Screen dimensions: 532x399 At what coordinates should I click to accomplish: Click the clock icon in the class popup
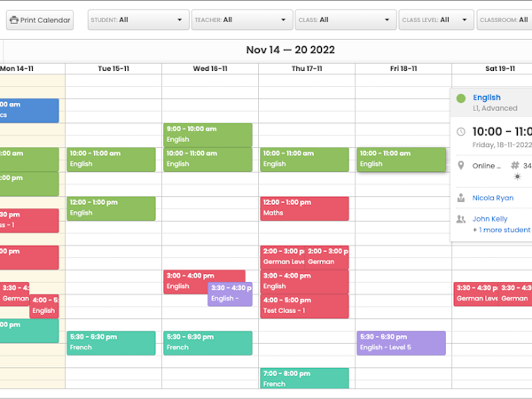coord(460,132)
